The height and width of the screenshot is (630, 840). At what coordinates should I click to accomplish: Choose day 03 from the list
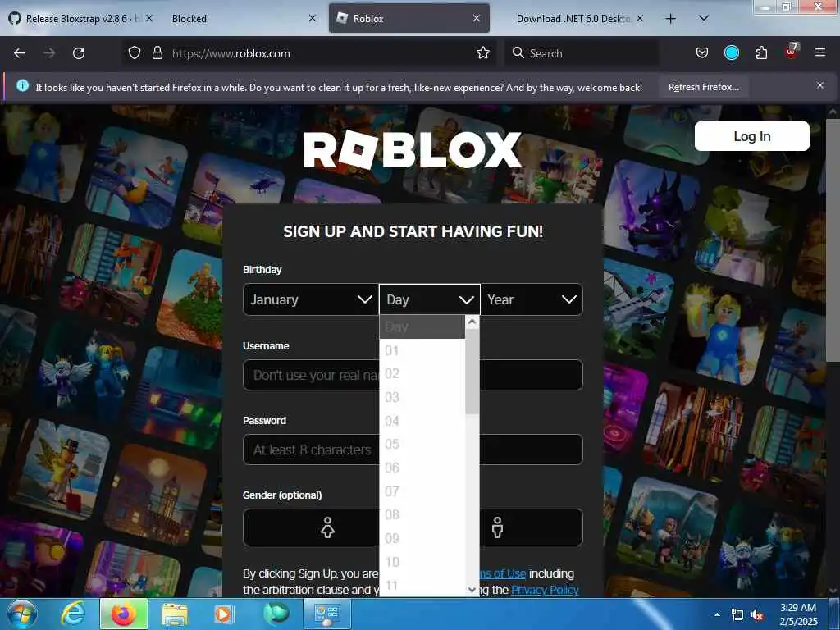click(422, 397)
